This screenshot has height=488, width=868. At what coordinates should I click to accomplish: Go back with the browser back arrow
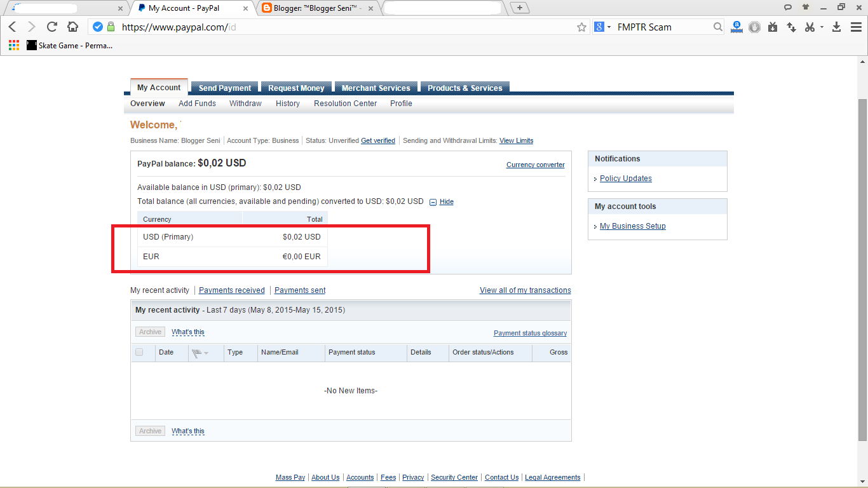click(x=13, y=27)
